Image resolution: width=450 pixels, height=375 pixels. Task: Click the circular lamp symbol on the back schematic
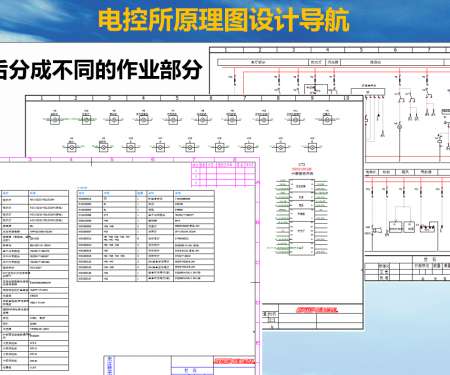[x=399, y=127]
